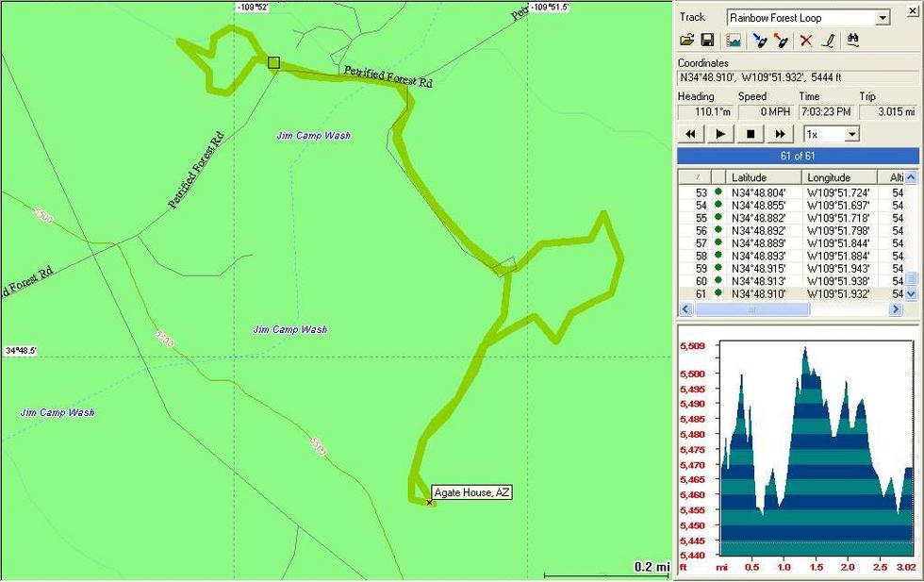
Task: Click the 34°48.5' latitude grid label
Action: click(x=21, y=351)
